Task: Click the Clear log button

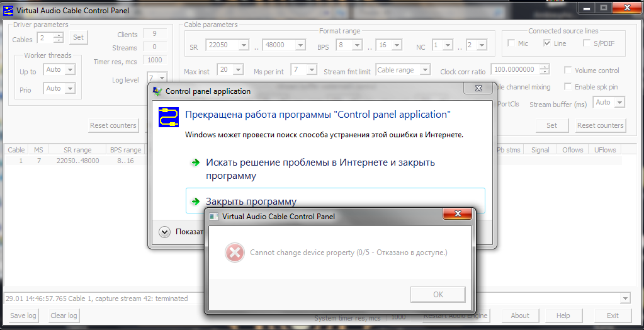Action: click(64, 316)
